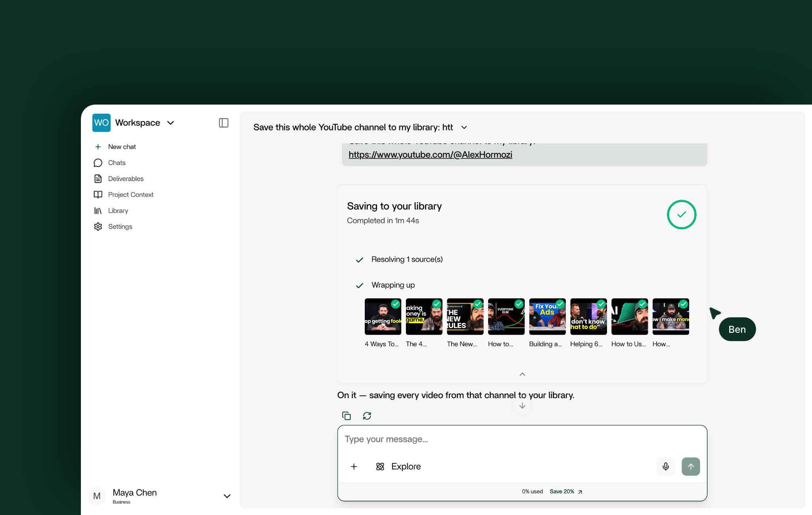The image size is (812, 515).
Task: Click the Save 20% link
Action: (x=566, y=492)
